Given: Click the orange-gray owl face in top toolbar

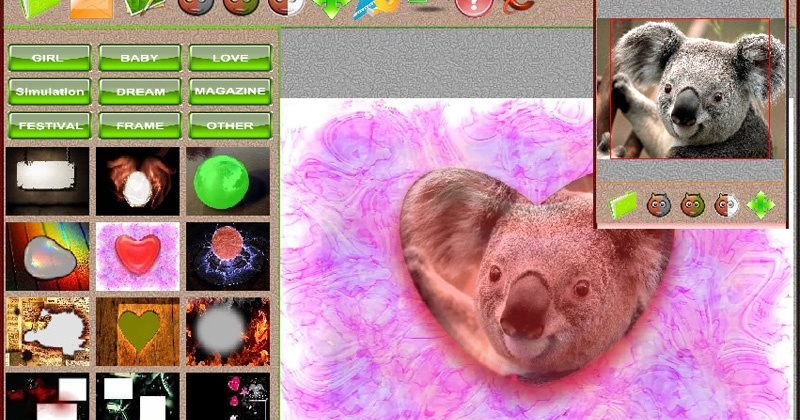Looking at the screenshot, I should pos(195,7).
